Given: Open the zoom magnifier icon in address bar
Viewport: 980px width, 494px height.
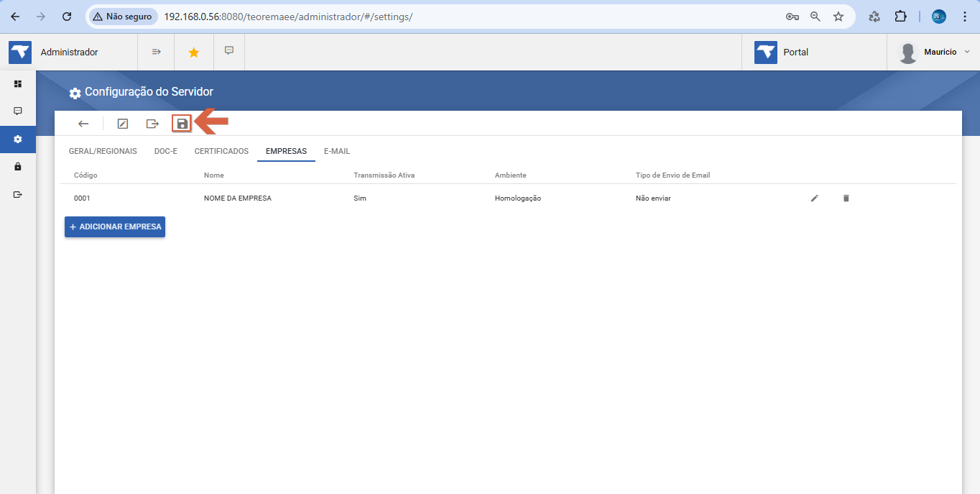Looking at the screenshot, I should pyautogui.click(x=815, y=16).
